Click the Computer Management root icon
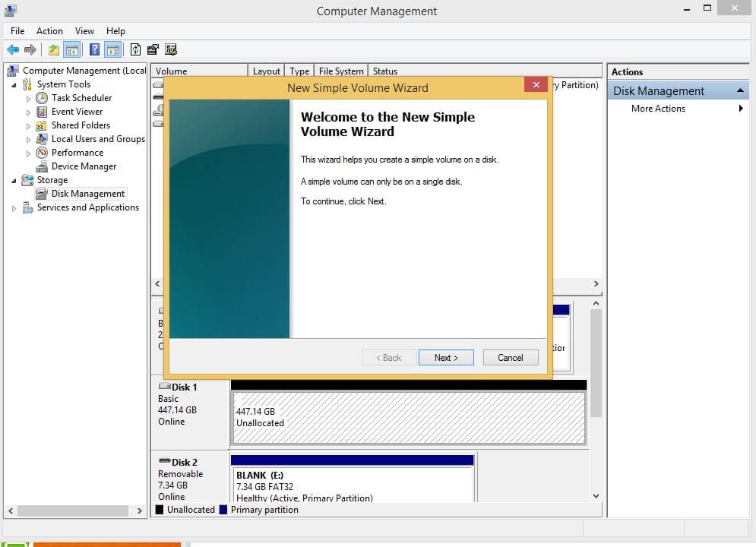 click(13, 71)
